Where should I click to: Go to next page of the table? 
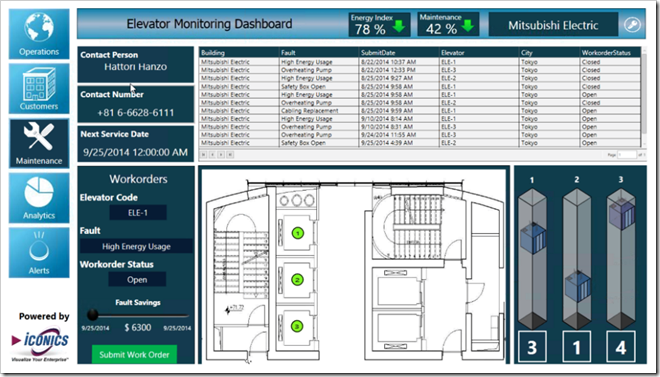(x=221, y=154)
